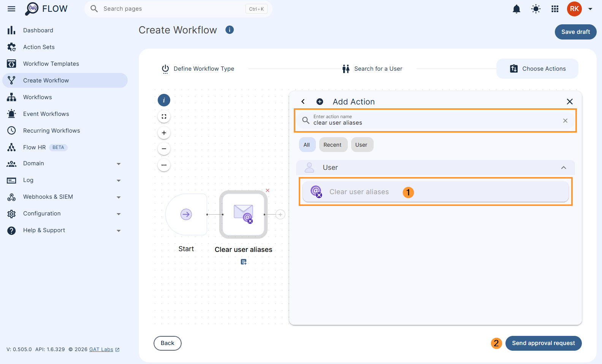Open the Workflows page
Viewport: 602px width, 364px height.
pos(65,97)
